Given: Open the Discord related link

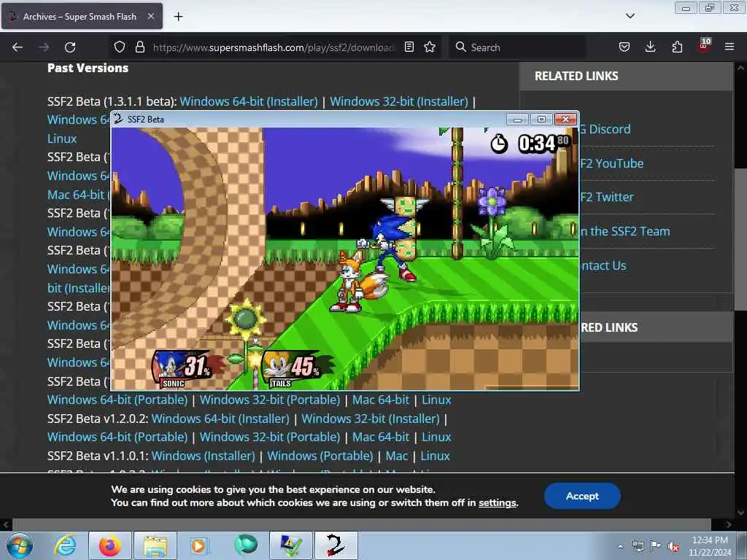Looking at the screenshot, I should [605, 129].
